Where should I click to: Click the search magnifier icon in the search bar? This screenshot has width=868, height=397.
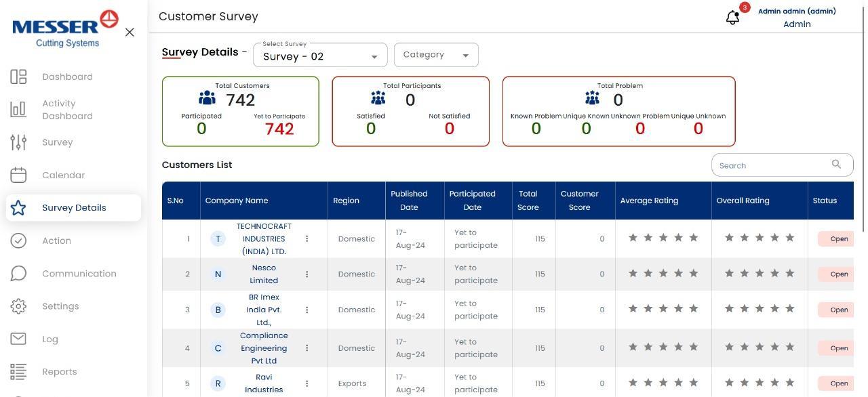click(836, 164)
